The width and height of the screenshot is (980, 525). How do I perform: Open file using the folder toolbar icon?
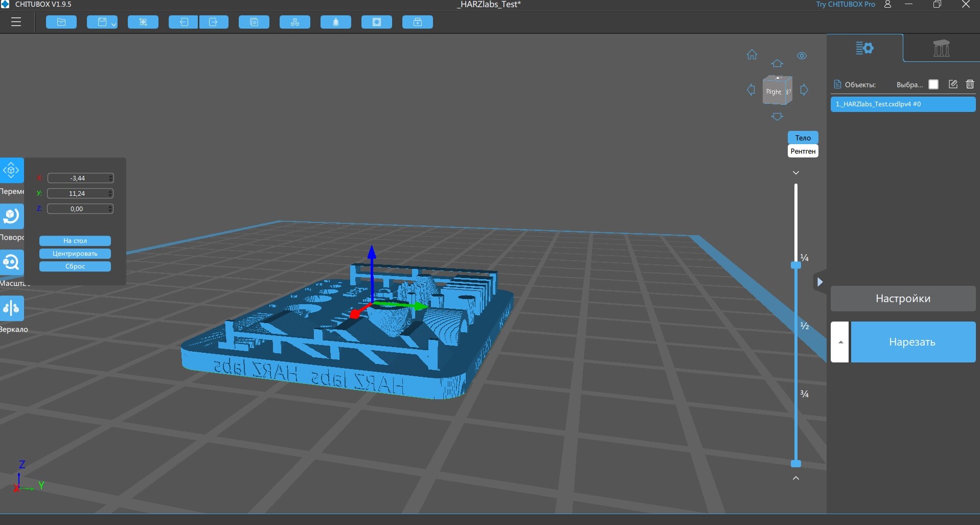[61, 22]
